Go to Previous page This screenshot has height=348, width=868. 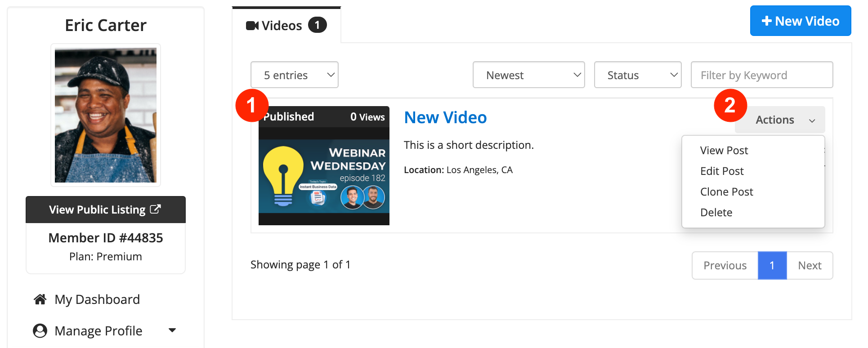pyautogui.click(x=725, y=265)
